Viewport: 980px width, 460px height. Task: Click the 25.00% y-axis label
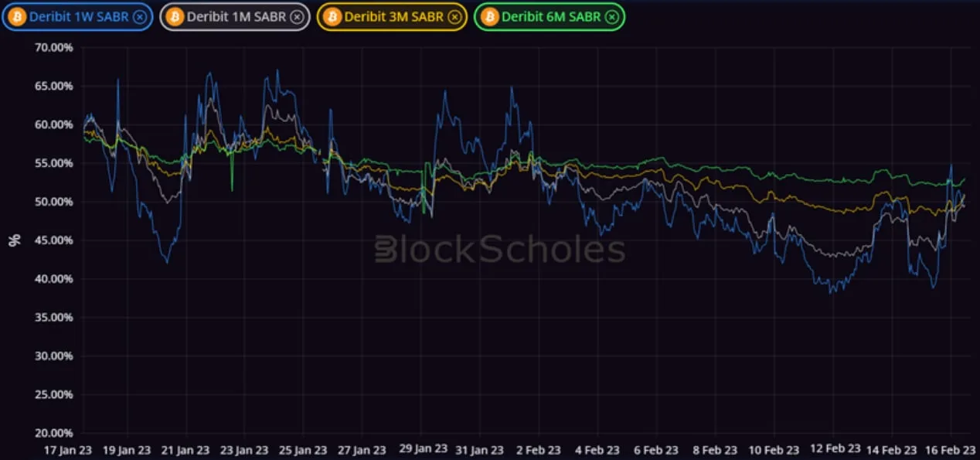point(54,395)
